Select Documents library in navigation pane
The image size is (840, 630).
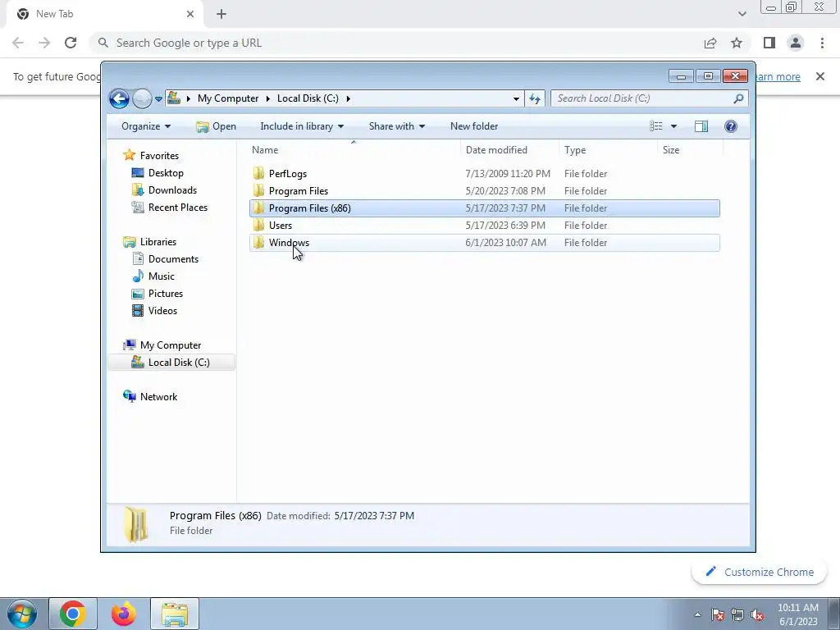(x=173, y=259)
